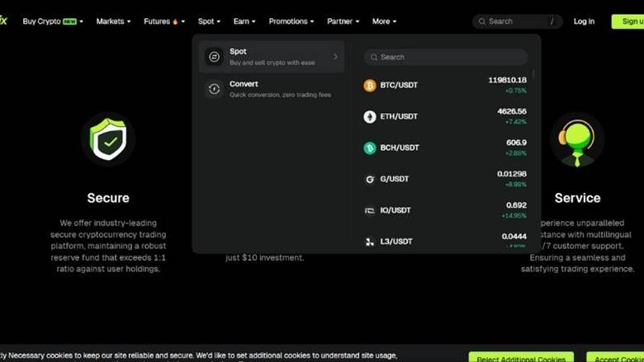Click the green Secure shield icon
The height and width of the screenshot is (362, 644).
click(108, 139)
